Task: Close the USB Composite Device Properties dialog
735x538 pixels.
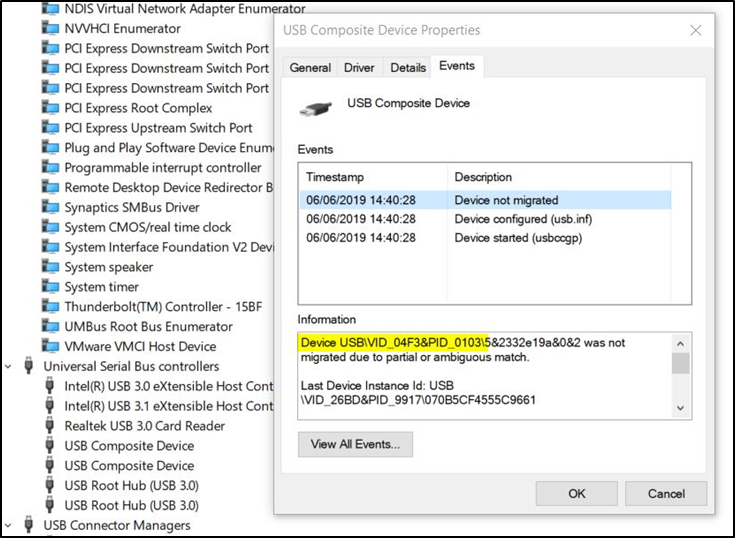Action: (x=696, y=30)
